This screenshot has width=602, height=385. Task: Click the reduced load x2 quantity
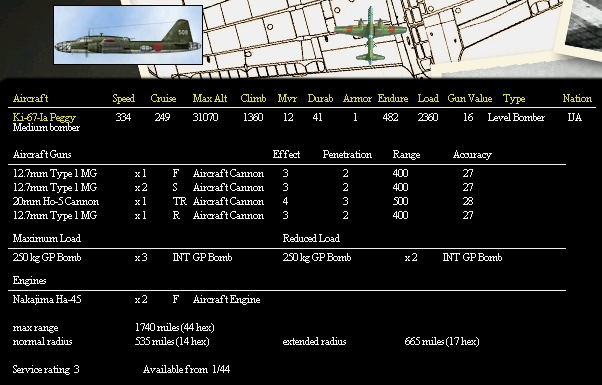click(x=410, y=258)
